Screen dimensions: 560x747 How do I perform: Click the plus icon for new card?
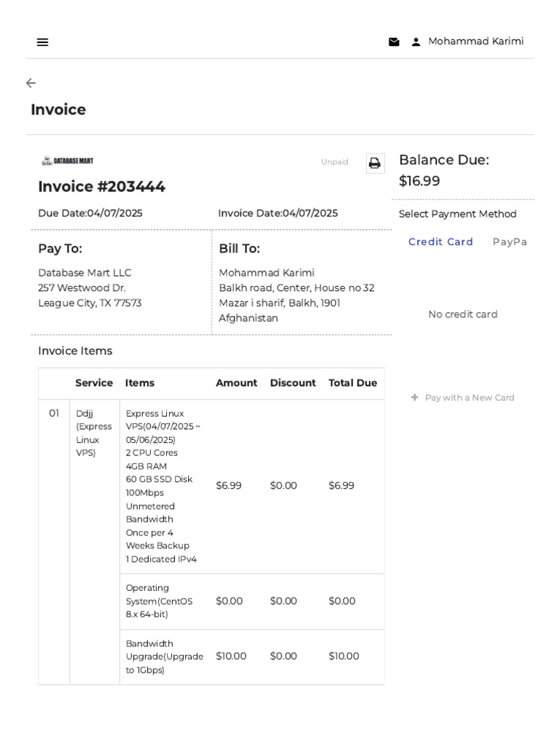(415, 398)
